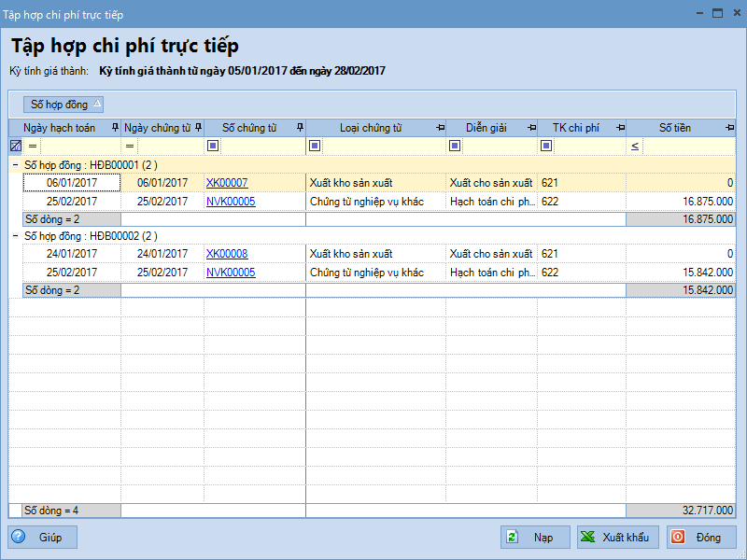
Task: Click pin icon on Ngày hạch toán column
Action: click(115, 128)
